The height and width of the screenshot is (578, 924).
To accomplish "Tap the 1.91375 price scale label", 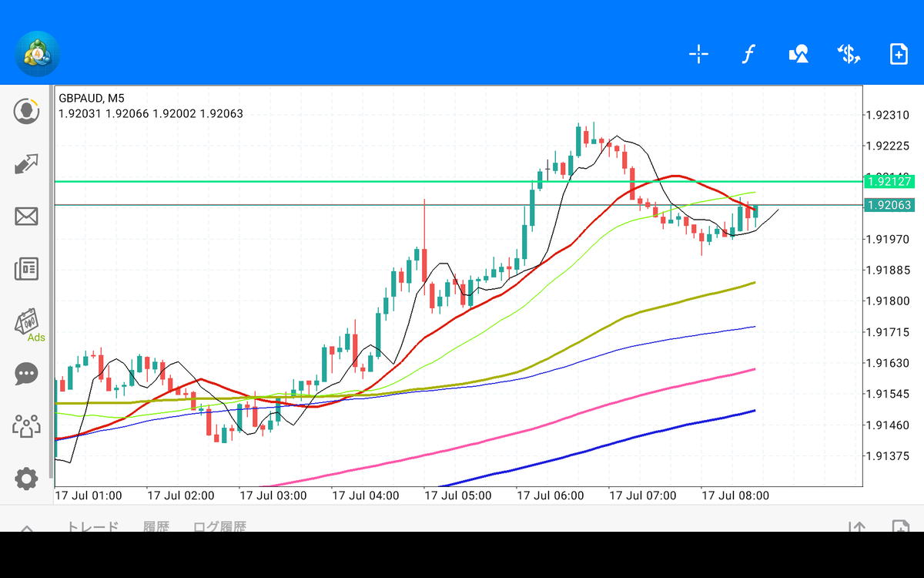I will click(x=888, y=455).
